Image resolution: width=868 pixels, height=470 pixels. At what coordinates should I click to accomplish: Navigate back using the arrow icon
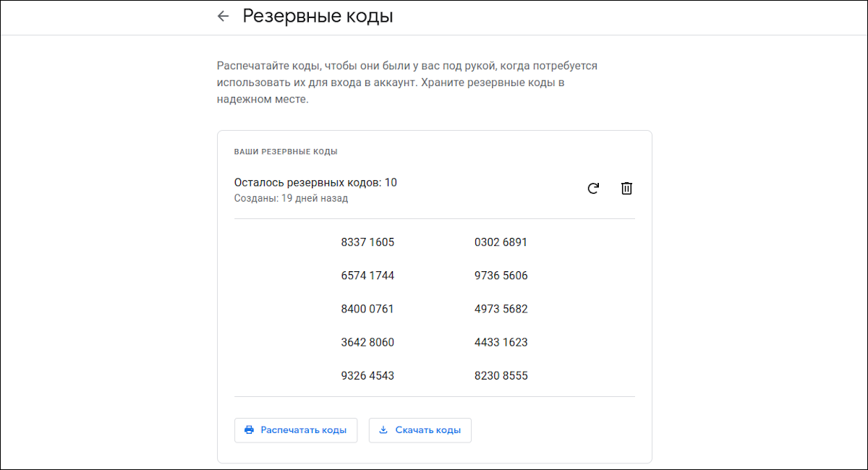[223, 16]
